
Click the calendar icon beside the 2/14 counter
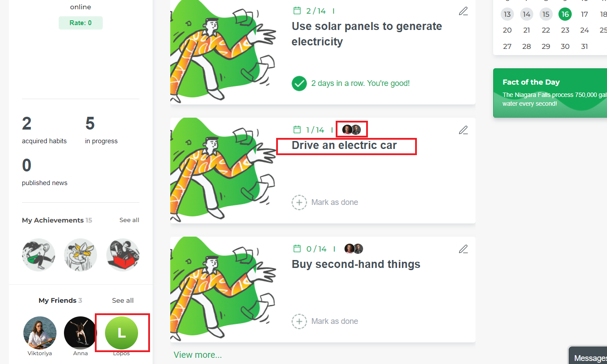coord(297,10)
